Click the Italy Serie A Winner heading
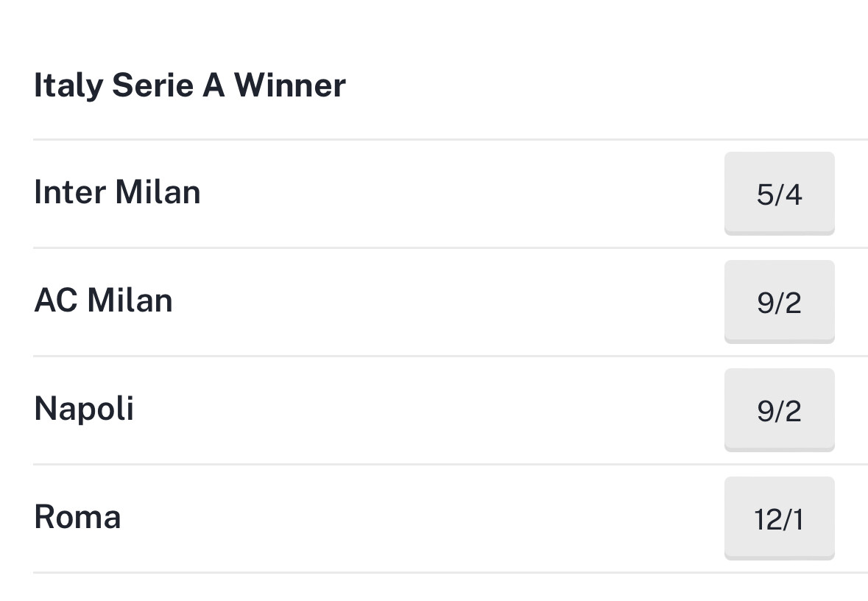Screen dimensions: 868x601 pos(189,85)
